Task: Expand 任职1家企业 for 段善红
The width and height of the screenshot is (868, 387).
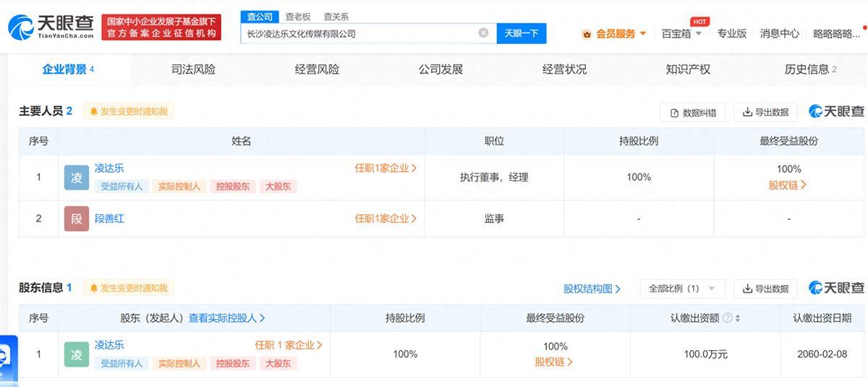Action: 386,218
